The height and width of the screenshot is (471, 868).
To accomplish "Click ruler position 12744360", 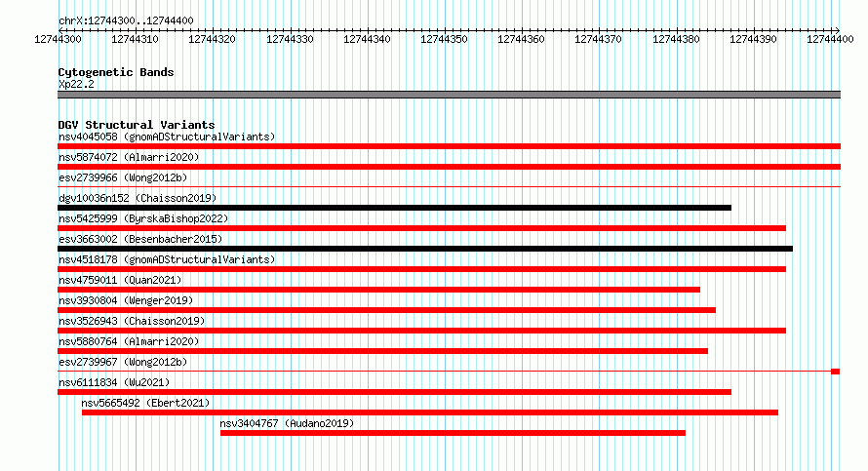I will (521, 39).
